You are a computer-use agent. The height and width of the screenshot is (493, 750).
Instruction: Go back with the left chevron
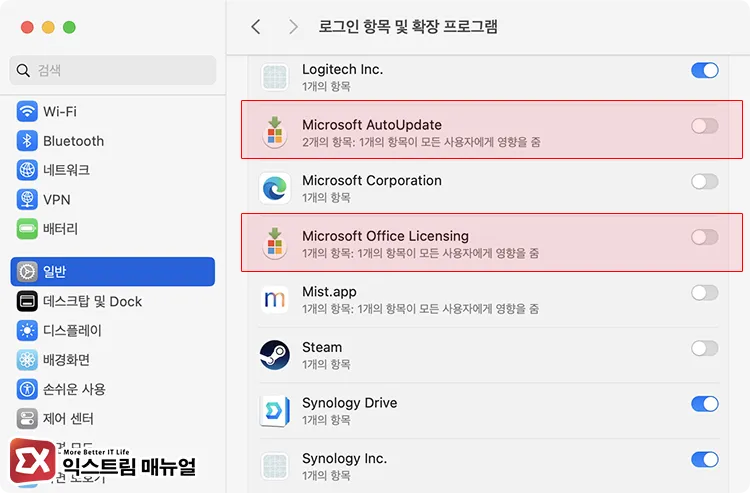tap(256, 27)
